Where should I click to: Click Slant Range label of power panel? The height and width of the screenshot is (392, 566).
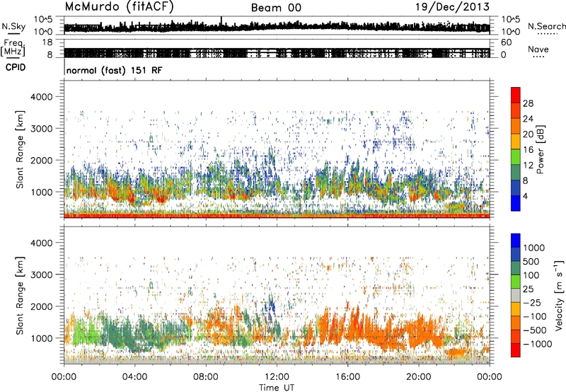[x=20, y=149]
